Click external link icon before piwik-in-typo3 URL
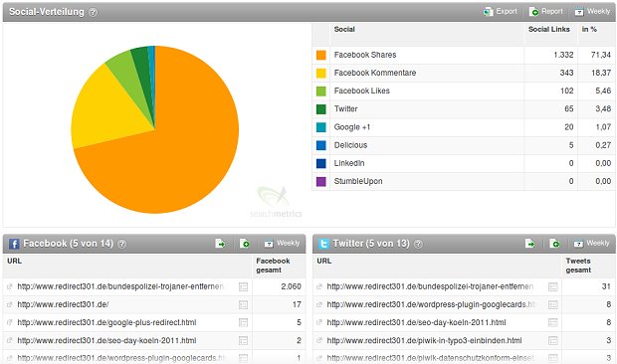Image resolution: width=617 pixels, height=364 pixels. 319,341
